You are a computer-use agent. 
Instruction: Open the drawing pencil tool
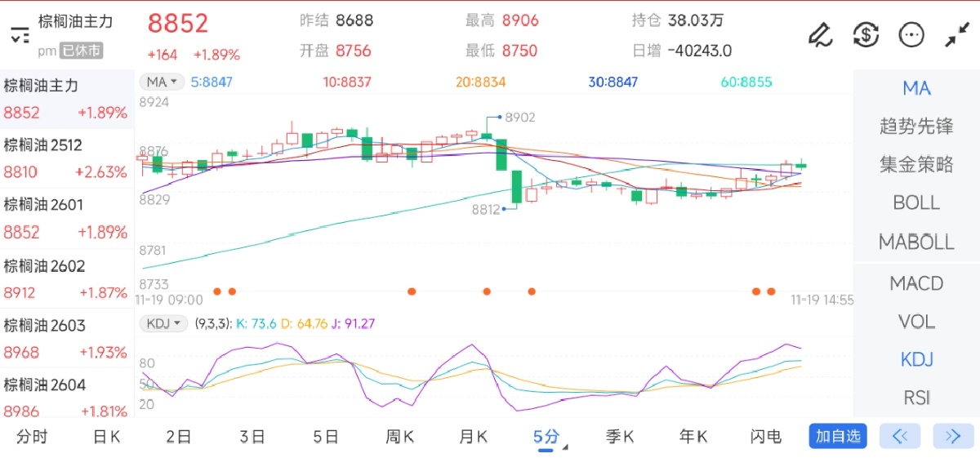tap(819, 34)
